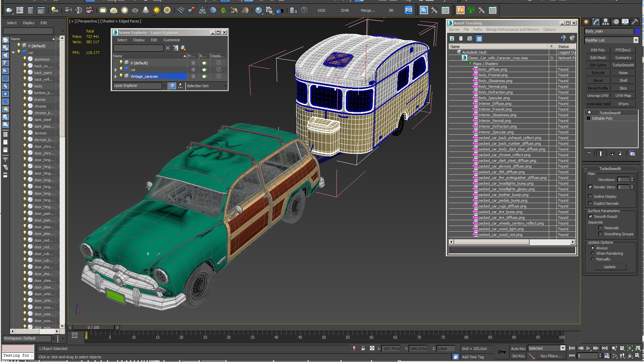Go to animation start frame
The image size is (644, 362).
572,349
